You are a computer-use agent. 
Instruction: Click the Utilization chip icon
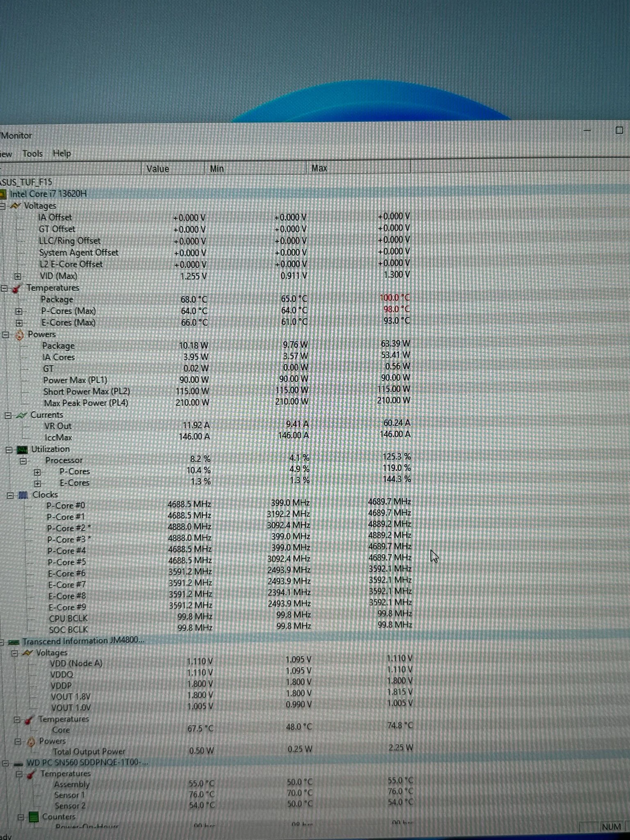[22, 450]
